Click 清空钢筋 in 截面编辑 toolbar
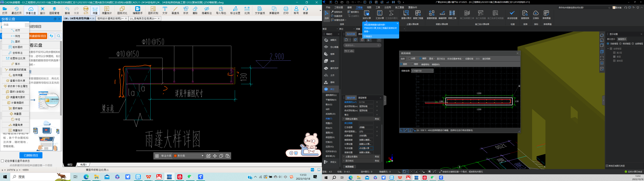644x181 pixels. (486, 59)
